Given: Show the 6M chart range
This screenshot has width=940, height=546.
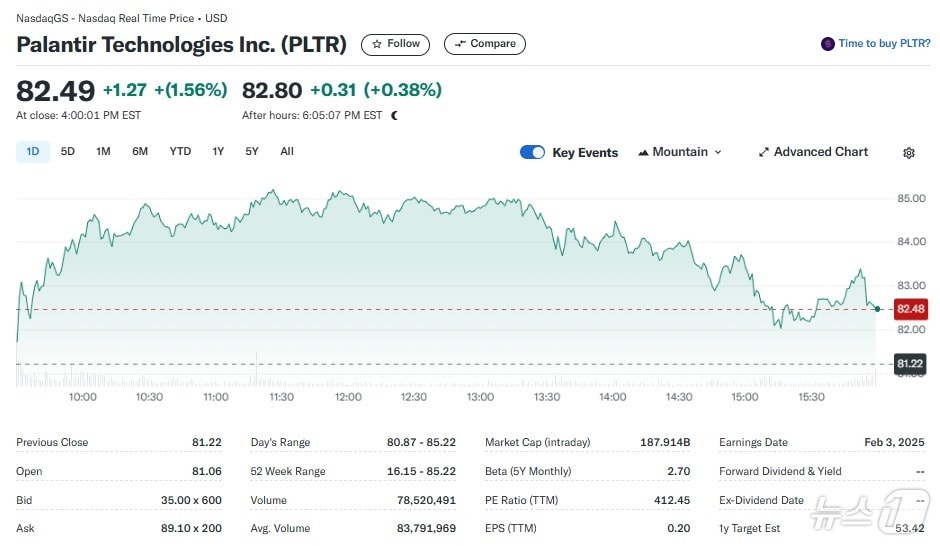Looking at the screenshot, I should 140,152.
